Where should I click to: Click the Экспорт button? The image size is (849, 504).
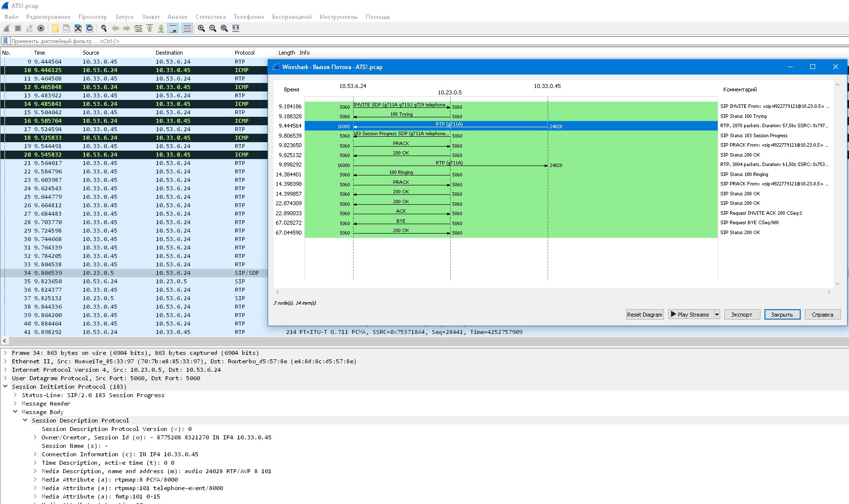click(x=742, y=315)
